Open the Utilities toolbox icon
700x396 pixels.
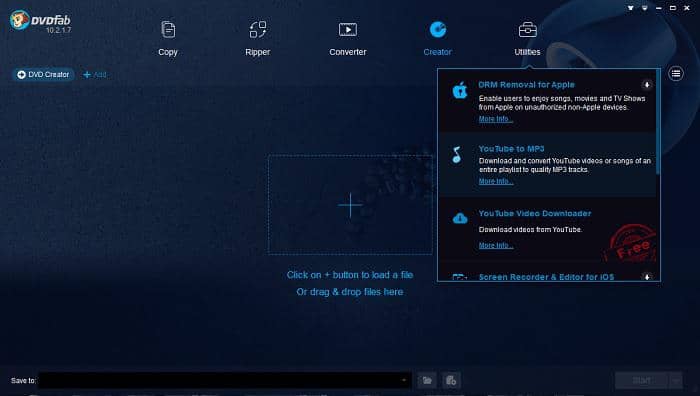click(528, 30)
